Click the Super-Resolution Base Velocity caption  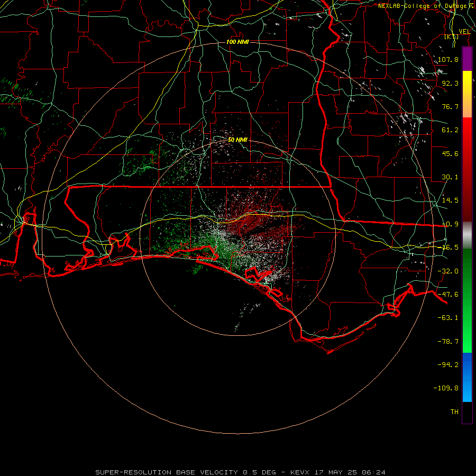coord(240,472)
